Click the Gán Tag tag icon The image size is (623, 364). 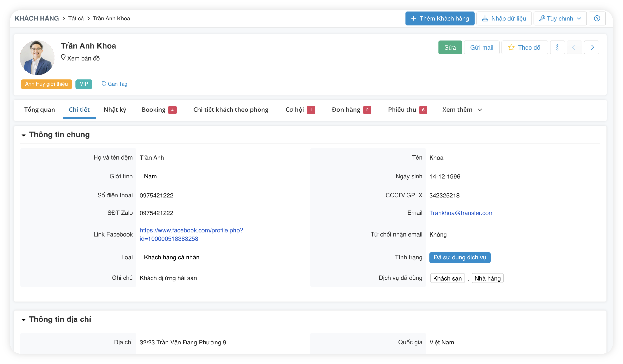click(104, 84)
